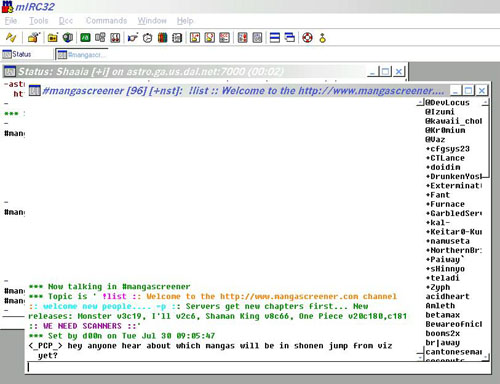Screen dimensions: 500x384
Task: Select @DevLocus in the nick list
Action: (447, 103)
